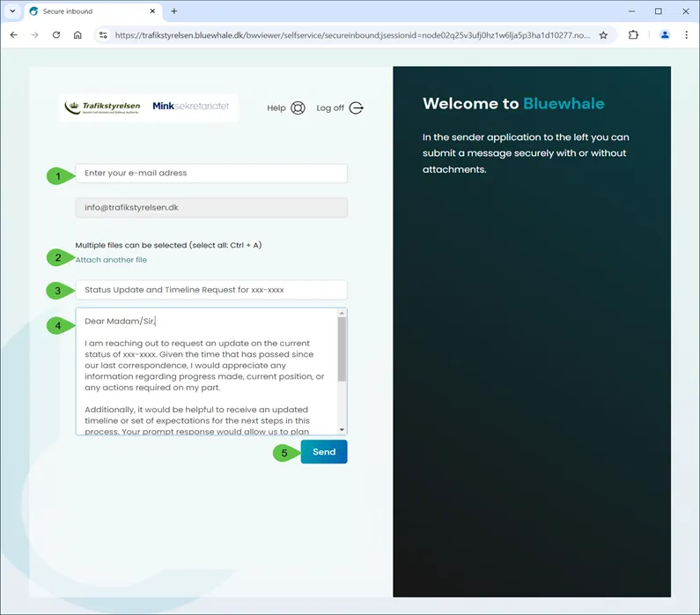Image resolution: width=700 pixels, height=615 pixels.
Task: Click the Enter your e-mail address field
Action: click(x=211, y=174)
